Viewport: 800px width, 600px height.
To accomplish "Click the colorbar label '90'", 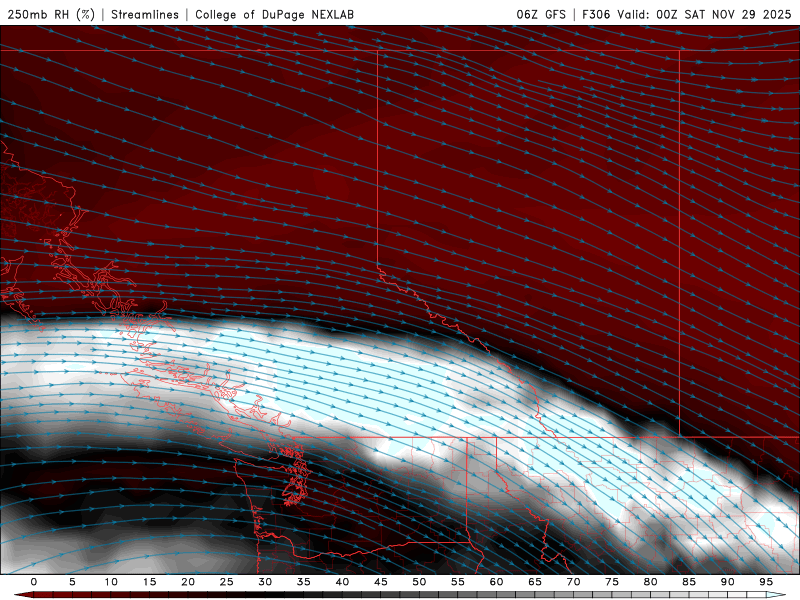I will pyautogui.click(x=728, y=582).
